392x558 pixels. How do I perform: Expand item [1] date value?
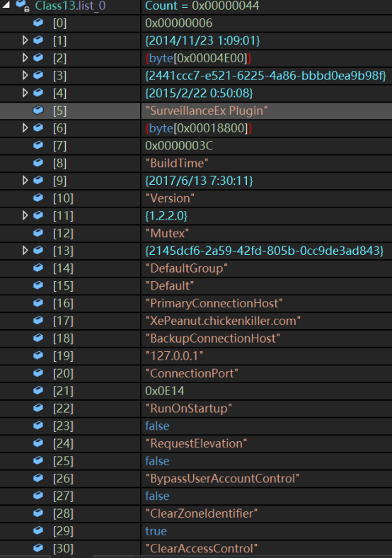[x=25, y=40]
